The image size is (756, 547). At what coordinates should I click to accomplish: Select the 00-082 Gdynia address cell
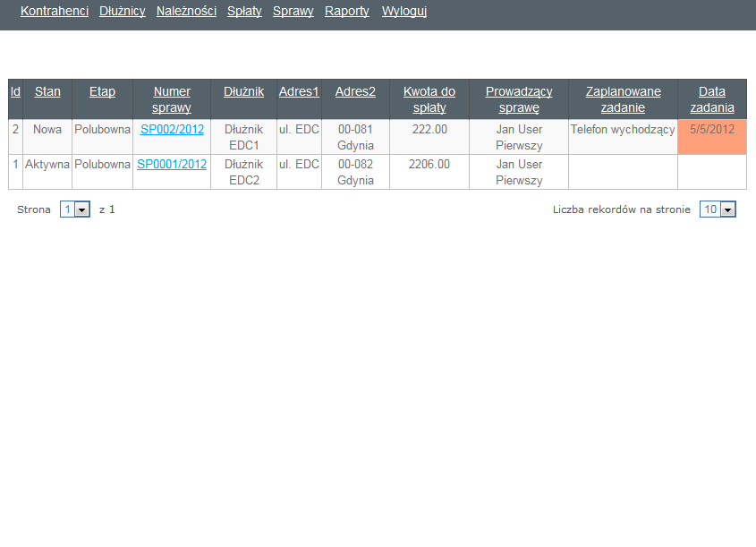355,172
